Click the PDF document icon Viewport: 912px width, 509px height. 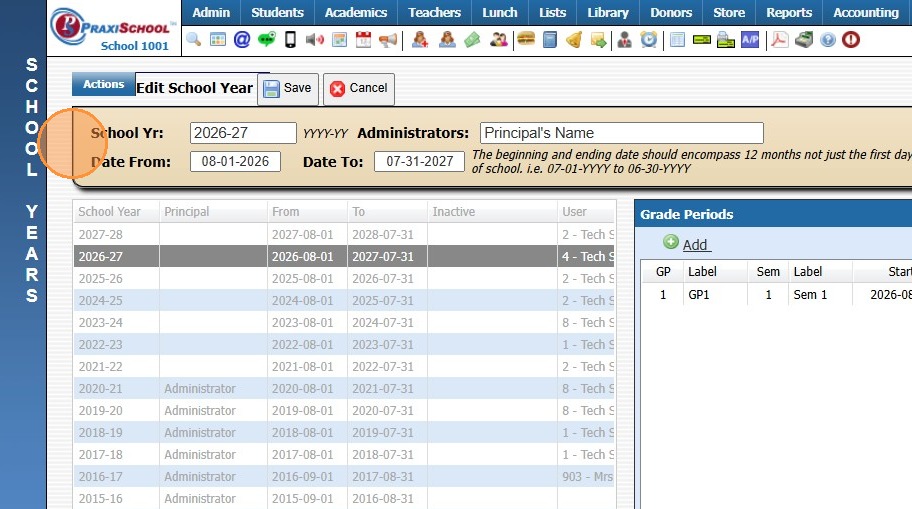click(x=779, y=40)
